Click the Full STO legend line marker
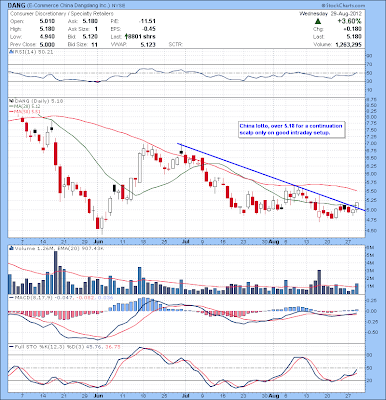386x400 pixels. [11, 347]
